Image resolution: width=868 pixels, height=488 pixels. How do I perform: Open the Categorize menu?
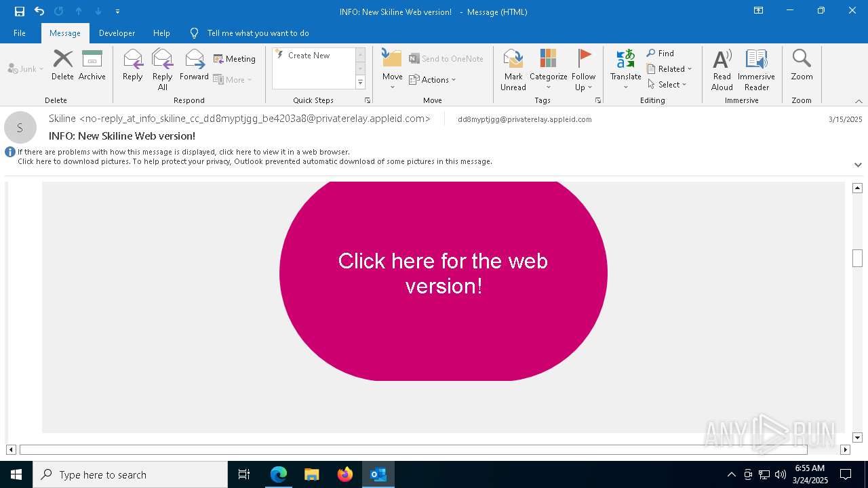pos(548,70)
